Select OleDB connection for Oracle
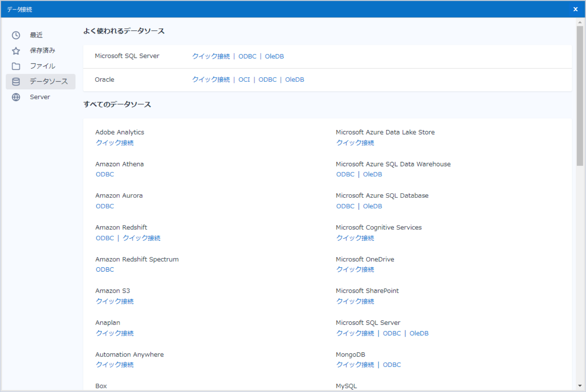This screenshot has height=392, width=586. coord(294,80)
